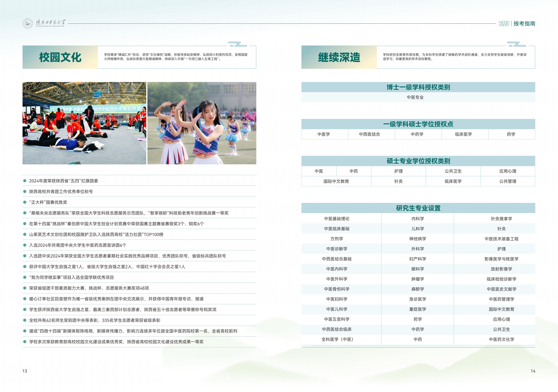Click the bullet before 2024年度荣获陕西省 line
The width and height of the screenshot is (558, 392).
pyautogui.click(x=25, y=181)
